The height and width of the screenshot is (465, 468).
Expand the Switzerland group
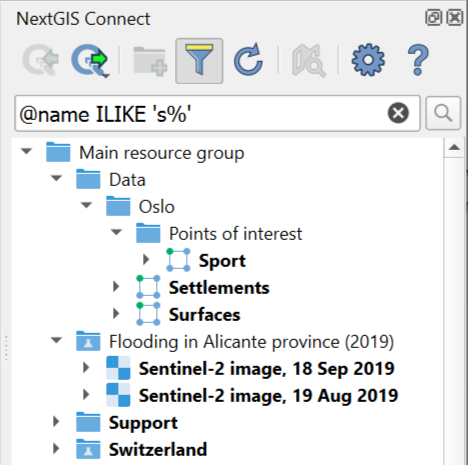coord(56,448)
